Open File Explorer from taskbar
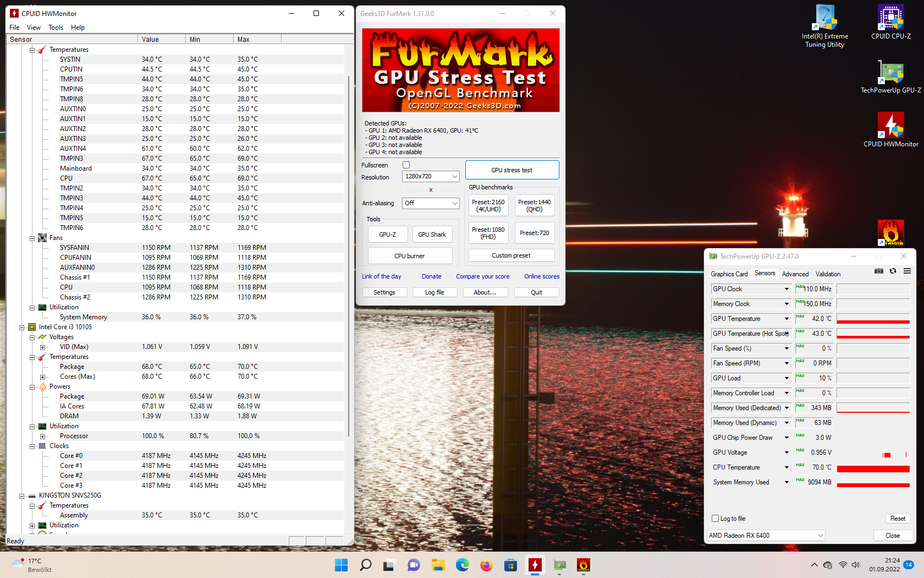The width and height of the screenshot is (924, 578). coord(438,565)
